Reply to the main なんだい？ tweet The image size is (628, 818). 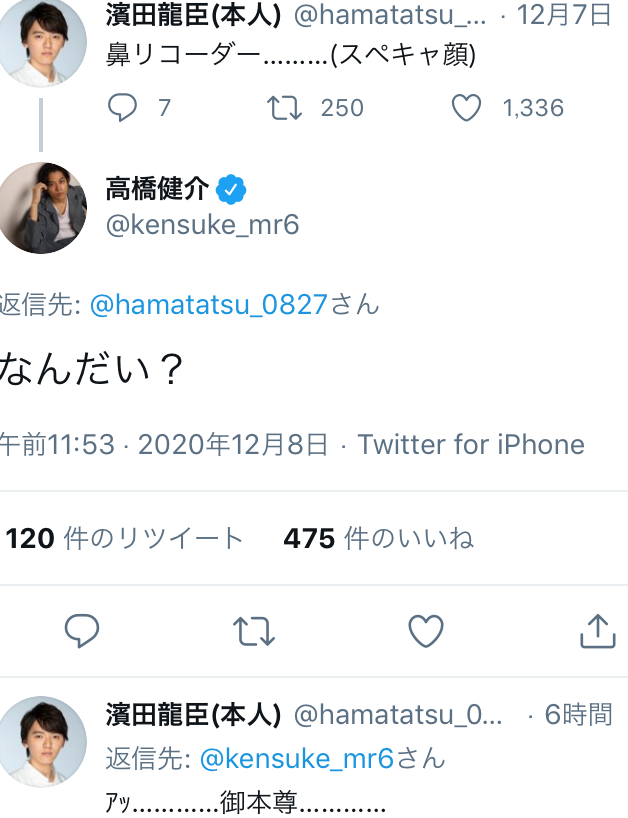[82, 630]
